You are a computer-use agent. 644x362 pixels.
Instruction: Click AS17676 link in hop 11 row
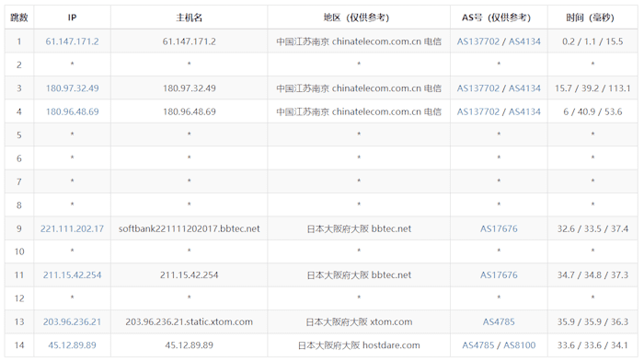point(499,275)
